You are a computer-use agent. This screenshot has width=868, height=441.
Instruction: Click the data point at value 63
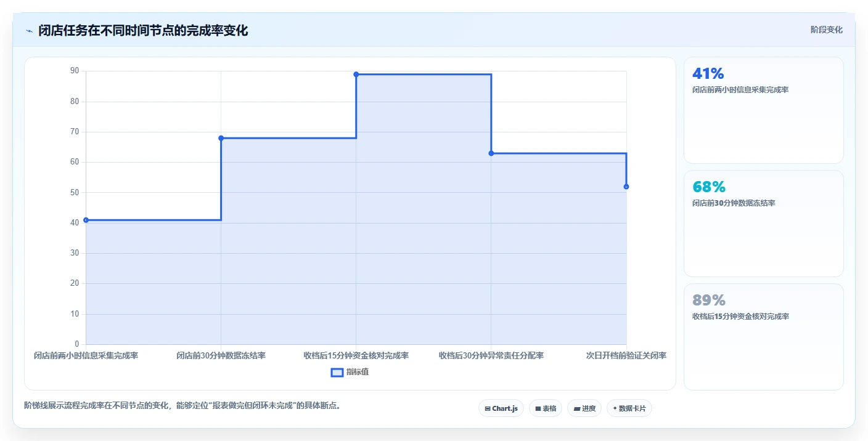tap(491, 153)
